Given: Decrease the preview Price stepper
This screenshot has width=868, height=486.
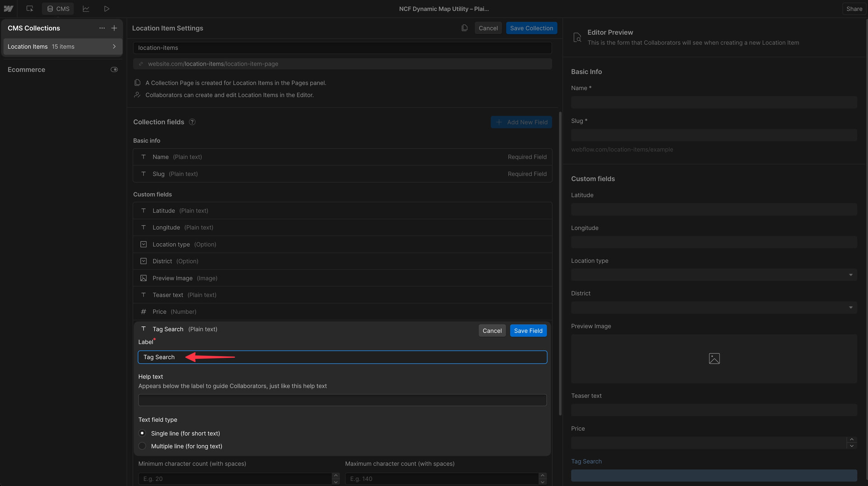Looking at the screenshot, I should [x=852, y=446].
